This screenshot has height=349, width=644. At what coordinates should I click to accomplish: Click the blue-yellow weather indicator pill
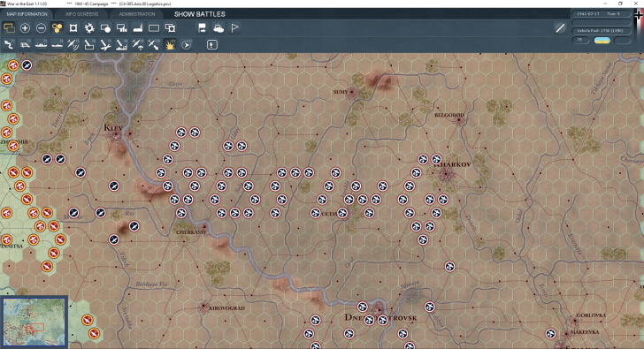coord(602,40)
